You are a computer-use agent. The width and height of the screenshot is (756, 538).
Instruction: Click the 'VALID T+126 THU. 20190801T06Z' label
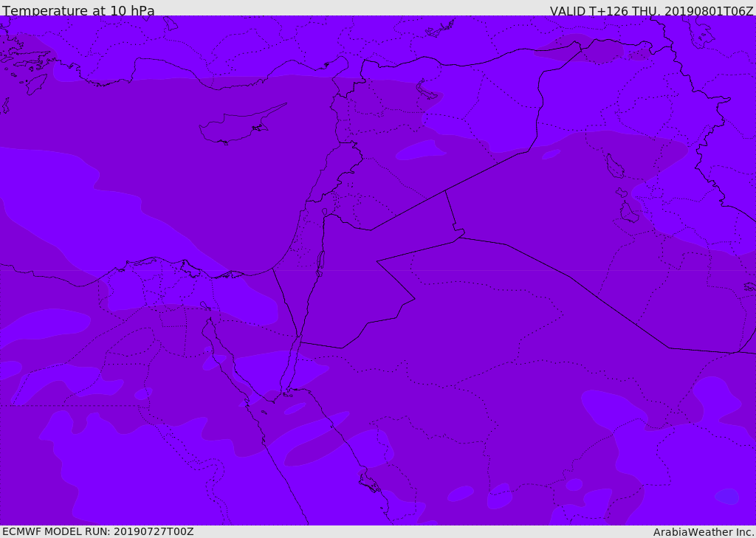click(x=651, y=10)
